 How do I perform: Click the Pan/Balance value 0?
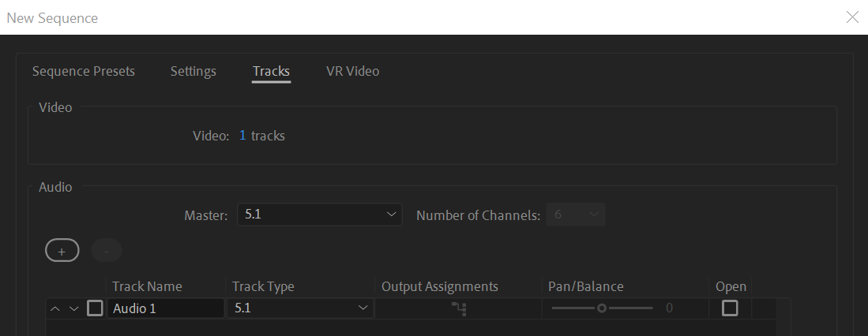pos(669,308)
